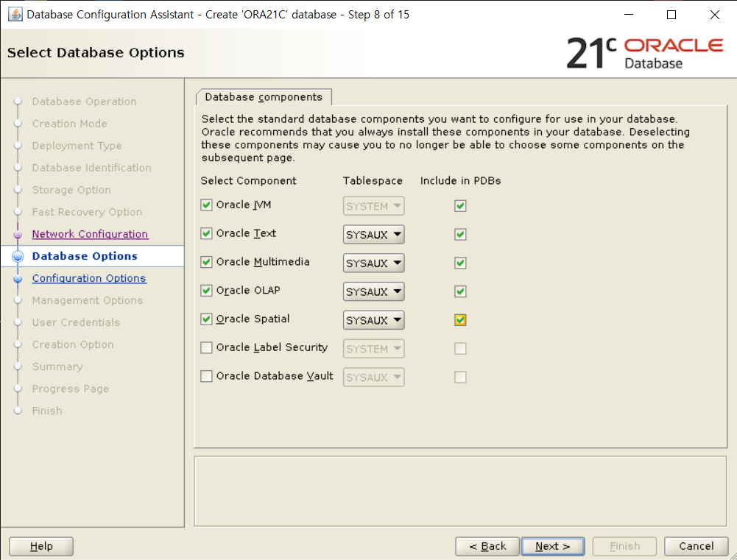
Task: Click the disabled Finish button
Action: [x=624, y=546]
